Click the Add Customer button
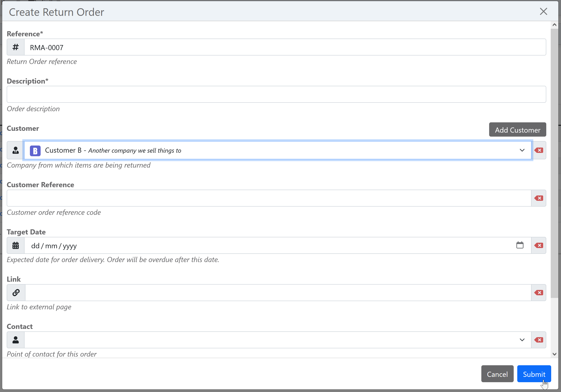This screenshot has width=561, height=392. [517, 130]
